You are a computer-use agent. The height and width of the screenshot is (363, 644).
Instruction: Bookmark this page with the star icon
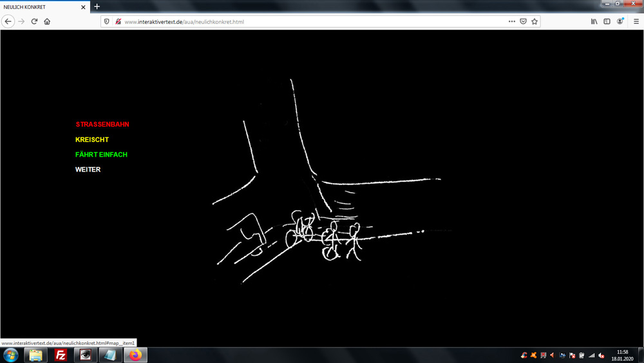[535, 21]
